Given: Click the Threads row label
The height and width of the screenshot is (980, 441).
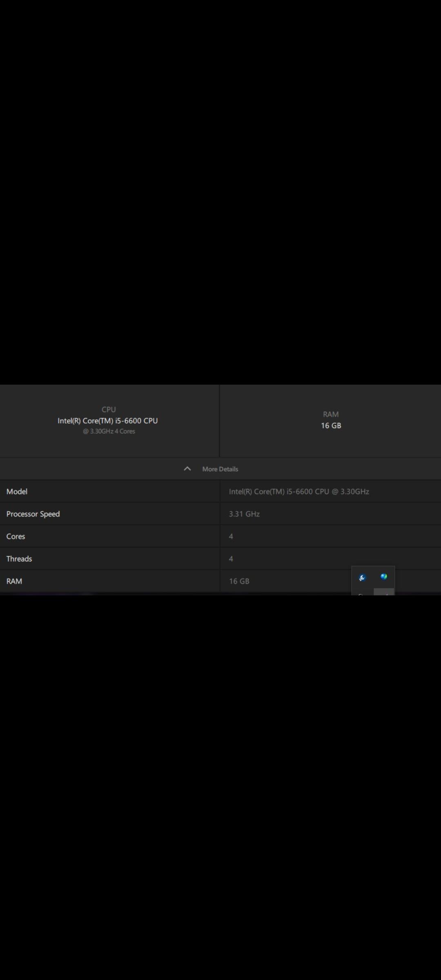Looking at the screenshot, I should [19, 559].
